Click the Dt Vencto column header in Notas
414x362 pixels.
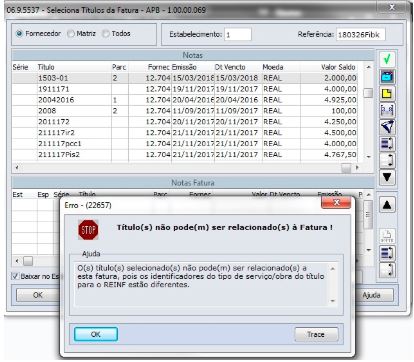coord(230,67)
